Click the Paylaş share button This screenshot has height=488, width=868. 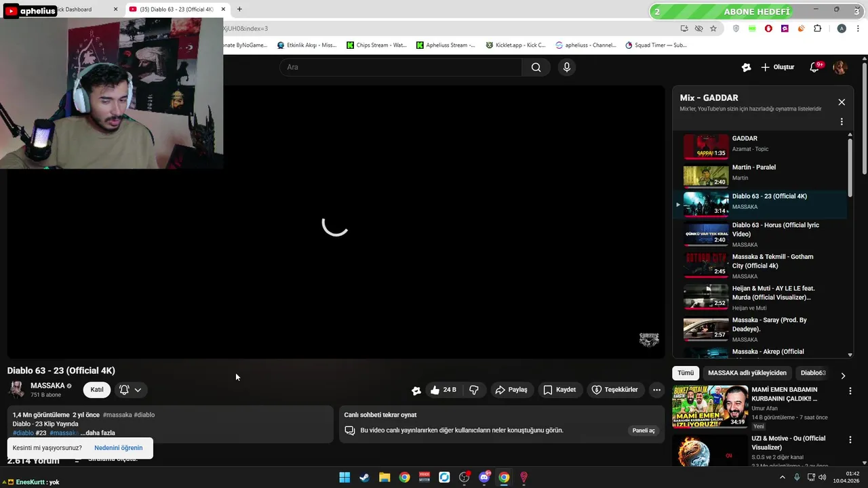point(511,390)
